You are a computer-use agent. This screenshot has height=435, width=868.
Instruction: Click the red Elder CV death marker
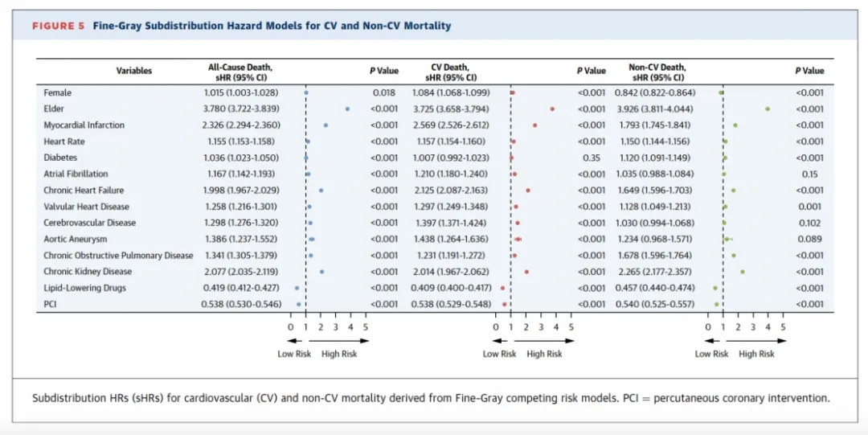coord(552,109)
